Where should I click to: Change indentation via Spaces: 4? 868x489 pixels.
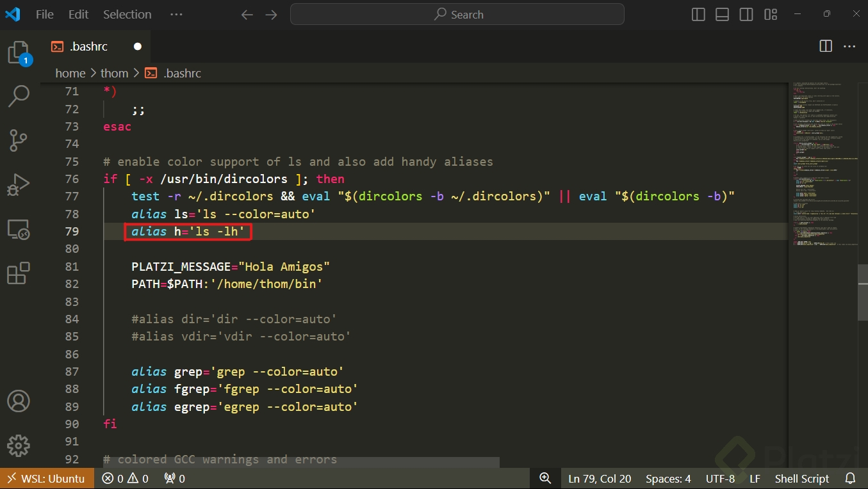click(668, 478)
